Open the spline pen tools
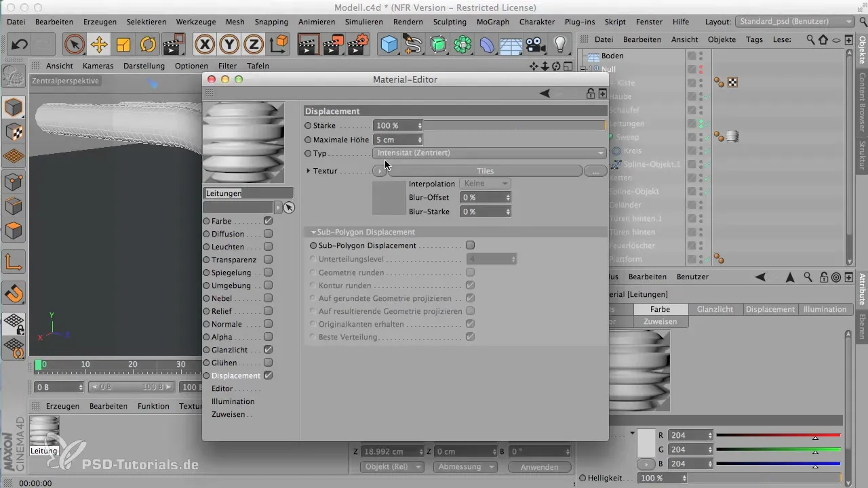 click(x=414, y=45)
